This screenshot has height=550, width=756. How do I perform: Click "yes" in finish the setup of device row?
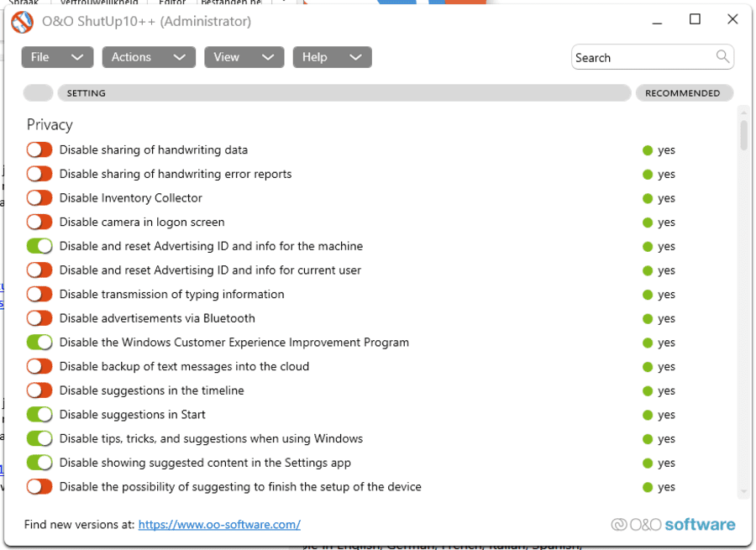coord(666,487)
